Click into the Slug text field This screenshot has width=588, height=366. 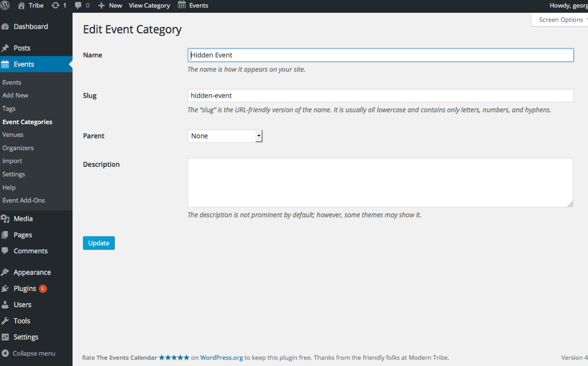[380, 96]
